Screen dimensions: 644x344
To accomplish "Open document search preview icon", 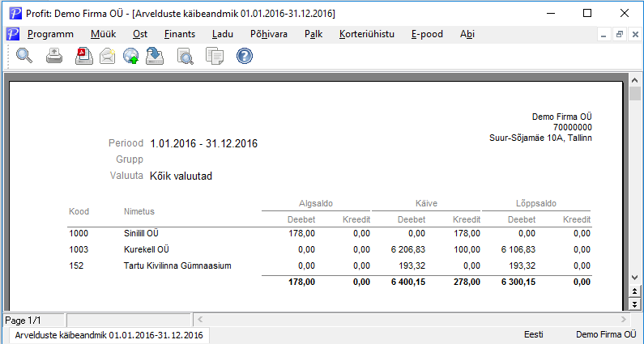I will click(x=185, y=56).
